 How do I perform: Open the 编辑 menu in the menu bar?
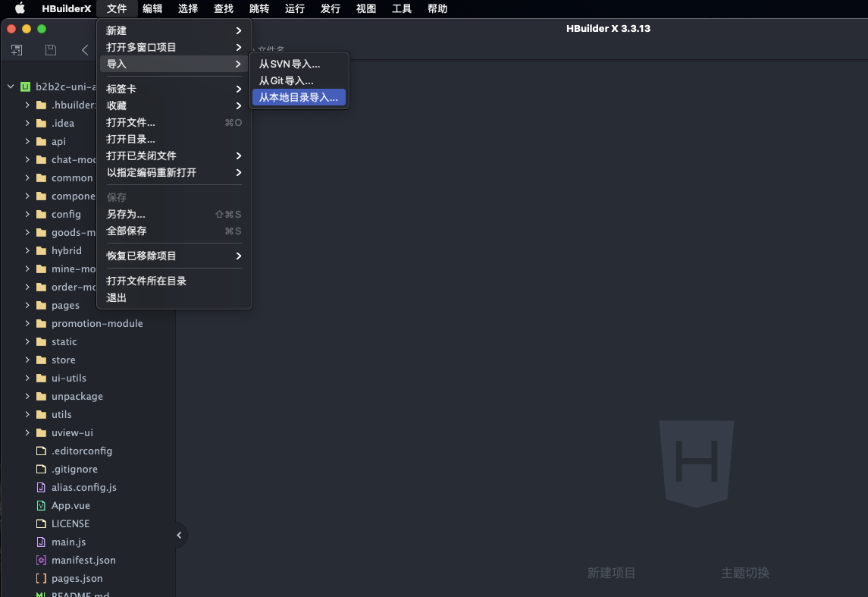point(152,8)
